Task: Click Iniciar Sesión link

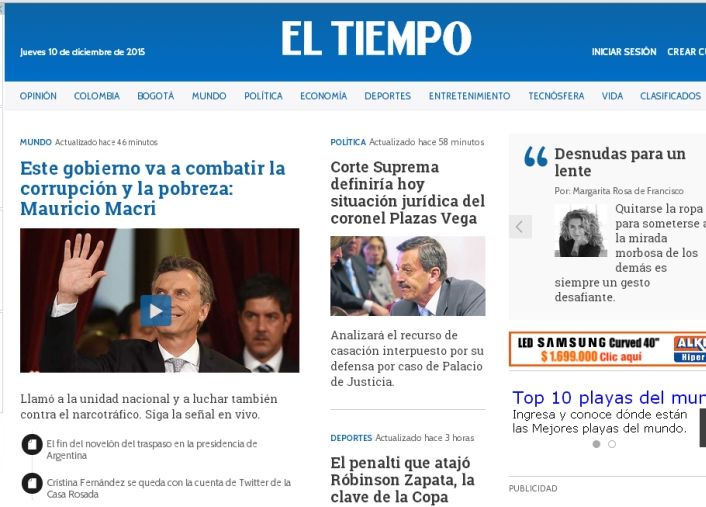Action: coord(624,52)
